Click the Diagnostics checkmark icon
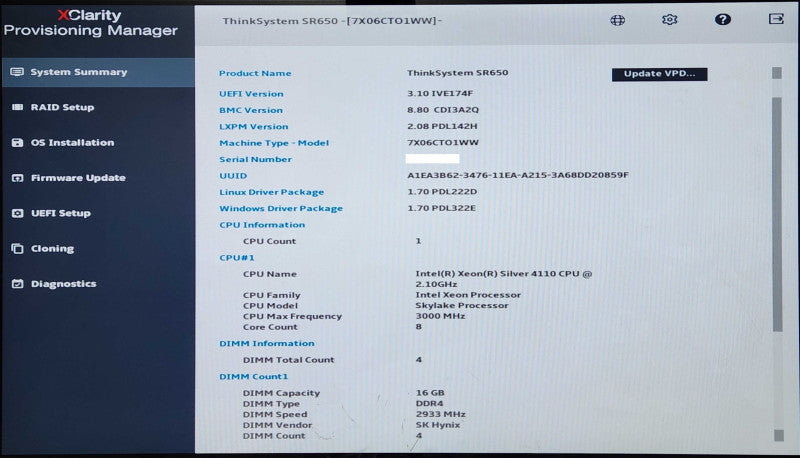 [17, 284]
